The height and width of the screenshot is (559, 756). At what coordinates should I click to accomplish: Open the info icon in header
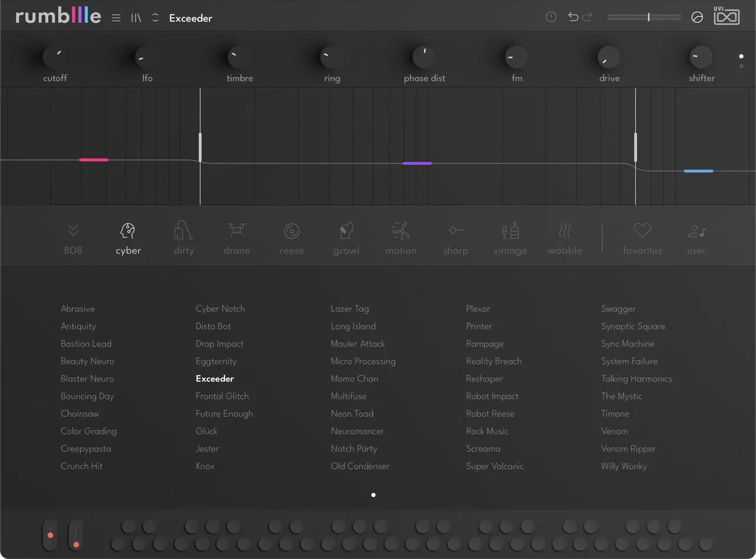coord(551,17)
